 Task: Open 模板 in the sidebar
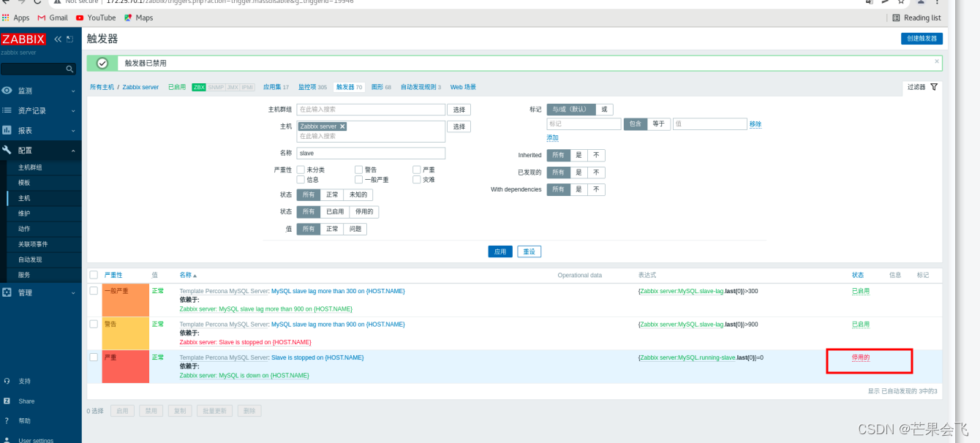tap(24, 183)
